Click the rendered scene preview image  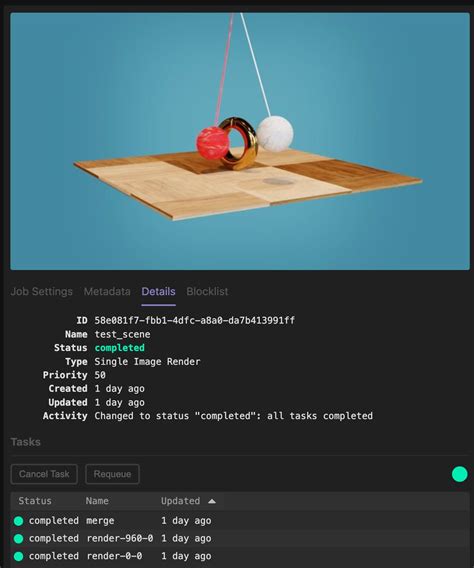(240, 141)
